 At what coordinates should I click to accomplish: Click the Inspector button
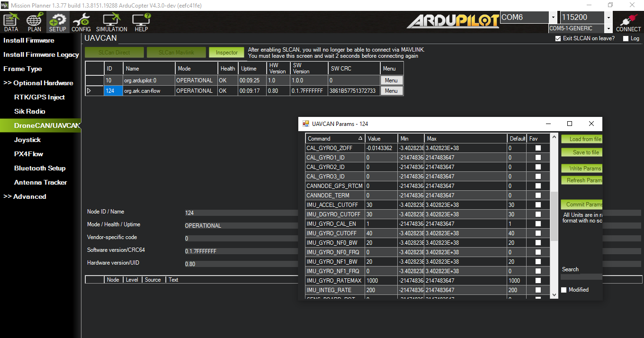point(227,53)
